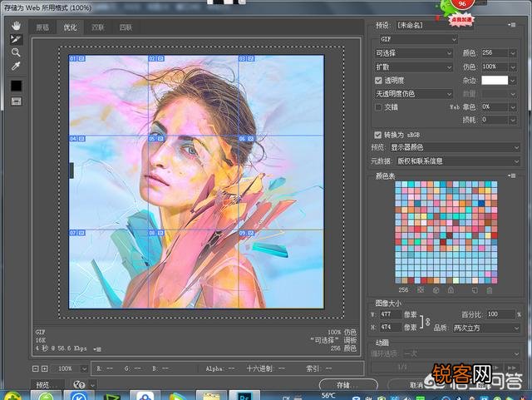This screenshot has width=532, height=400.
Task: Open the Web 靠色 dropdown arrow
Action: click(512, 107)
